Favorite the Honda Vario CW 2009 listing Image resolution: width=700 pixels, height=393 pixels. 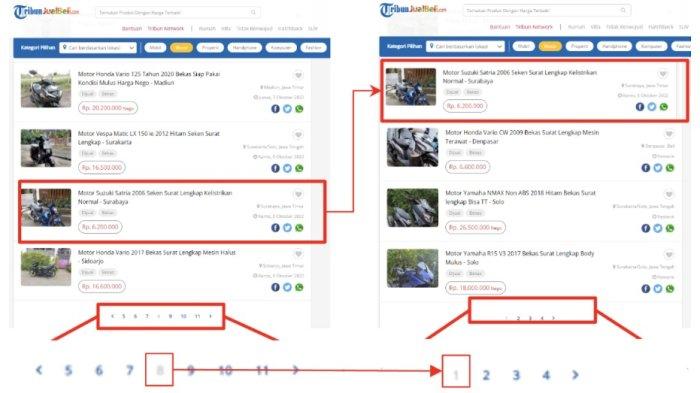[668, 134]
